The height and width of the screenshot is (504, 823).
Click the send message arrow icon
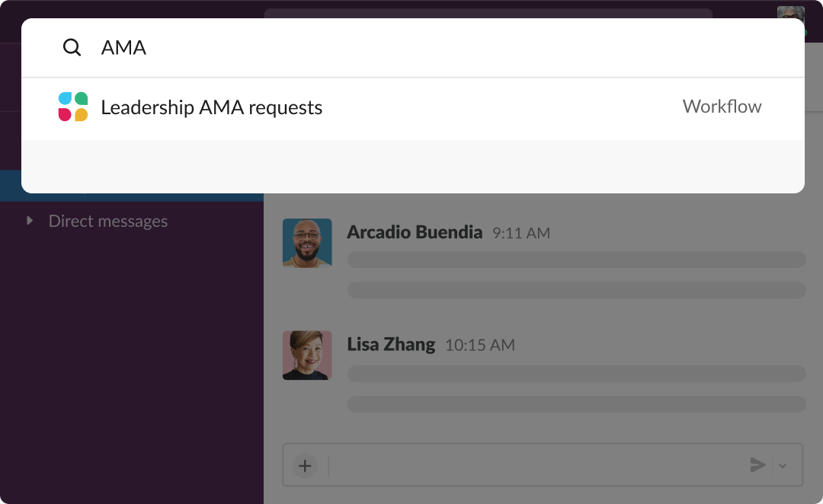coord(757,465)
